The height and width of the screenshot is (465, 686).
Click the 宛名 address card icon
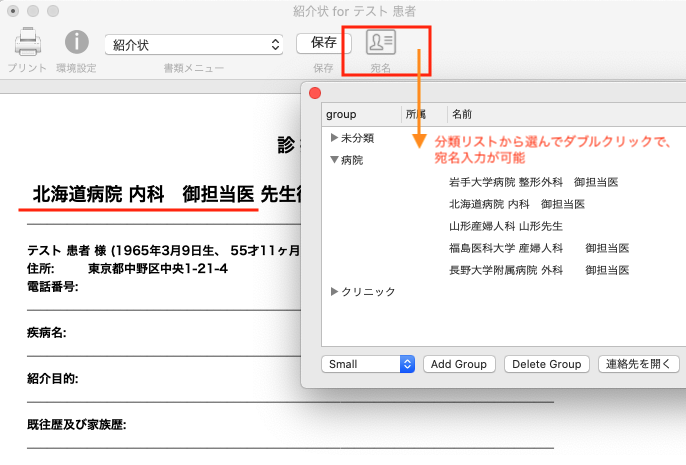tap(380, 42)
